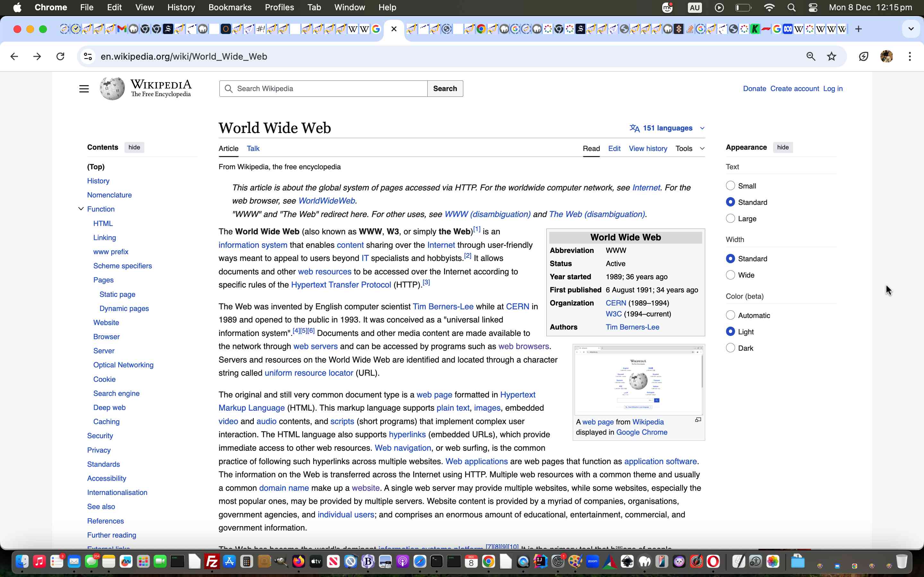Open Chrome three-dot menu
Viewport: 924px width, 577px height.
tap(910, 56)
